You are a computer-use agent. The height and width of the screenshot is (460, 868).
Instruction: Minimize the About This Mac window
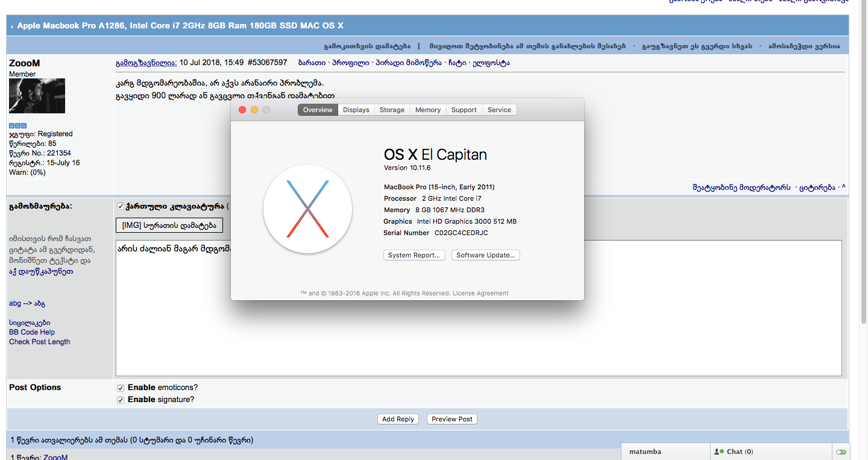click(x=254, y=110)
